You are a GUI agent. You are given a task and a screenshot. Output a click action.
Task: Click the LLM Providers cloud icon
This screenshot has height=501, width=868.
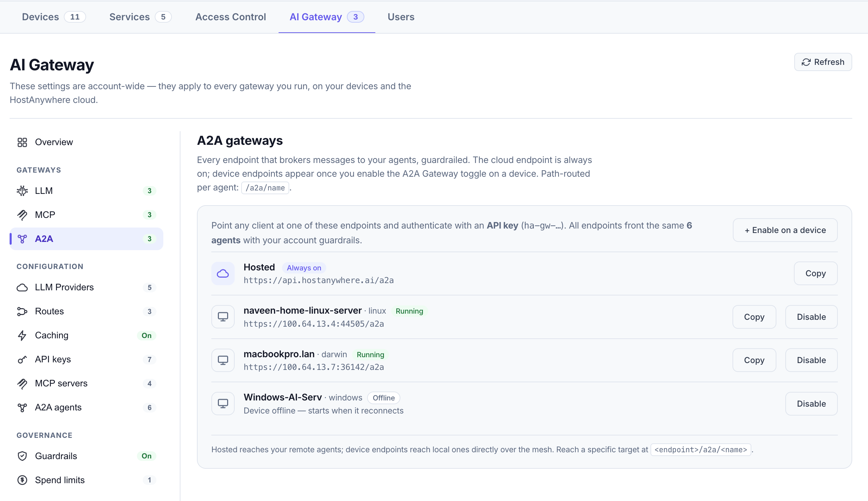22,287
